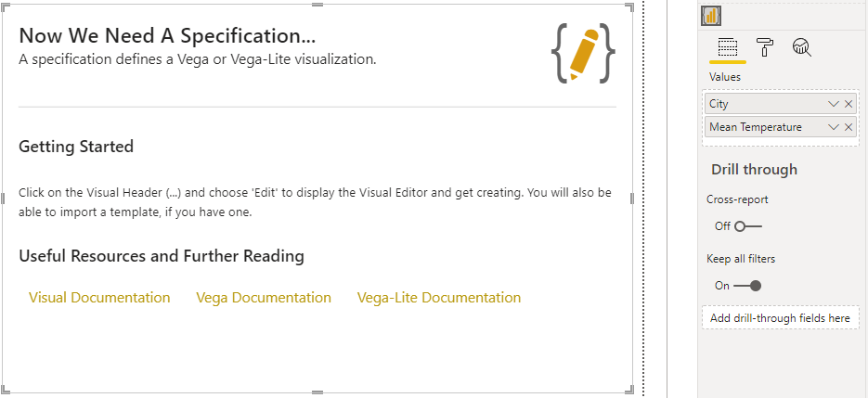The width and height of the screenshot is (868, 398).
Task: Select the Deneb visual icon in Visualizations
Action: (x=710, y=16)
